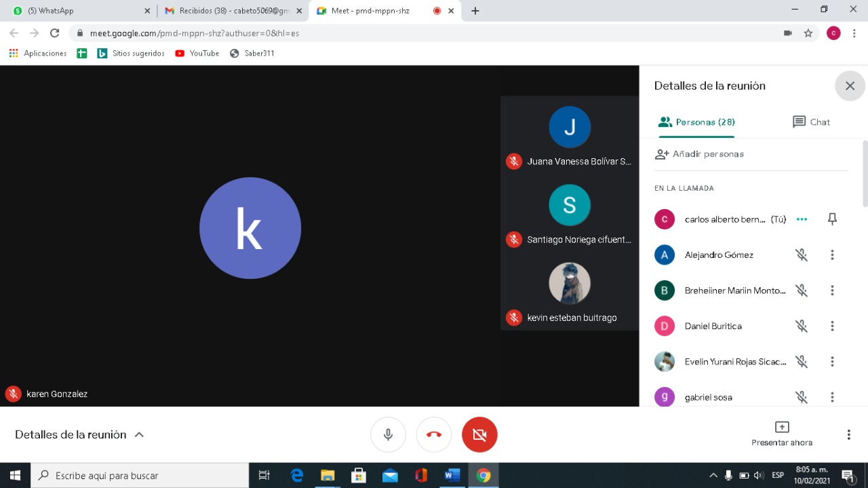868x488 pixels.
Task: Open YouTube bookmark in bookmarks bar
Action: tap(197, 53)
